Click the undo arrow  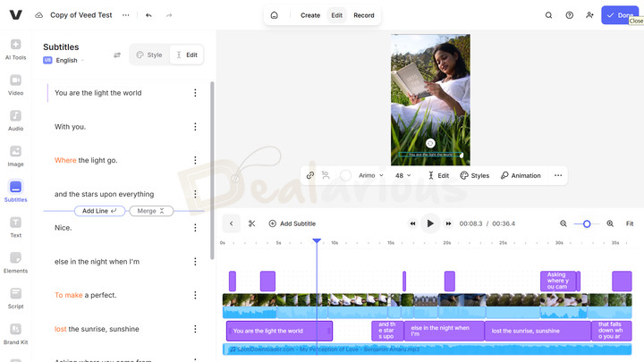(148, 15)
